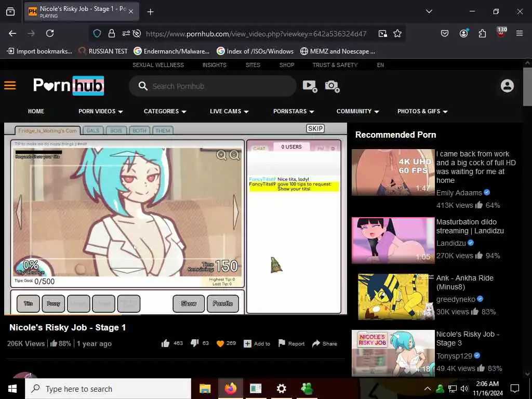The height and width of the screenshot is (399, 532).
Task: Click the URL in the address bar
Action: tap(256, 34)
